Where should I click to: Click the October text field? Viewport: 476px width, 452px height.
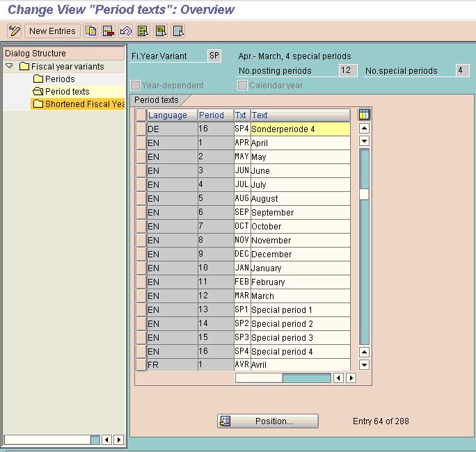300,227
